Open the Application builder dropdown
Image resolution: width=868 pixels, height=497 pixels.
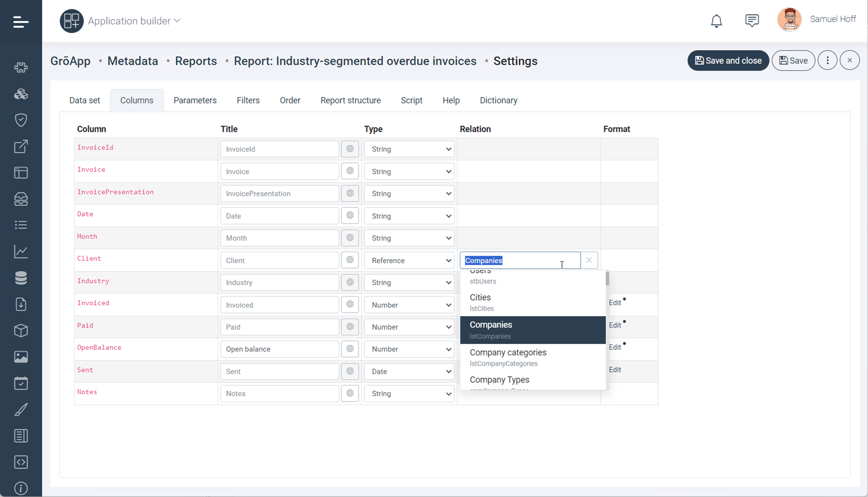click(134, 21)
